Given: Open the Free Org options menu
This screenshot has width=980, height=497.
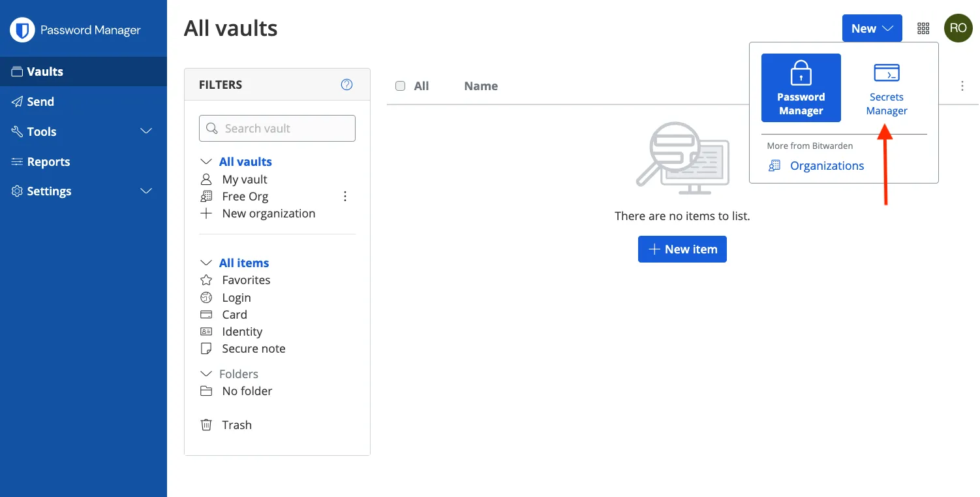Looking at the screenshot, I should click(345, 196).
